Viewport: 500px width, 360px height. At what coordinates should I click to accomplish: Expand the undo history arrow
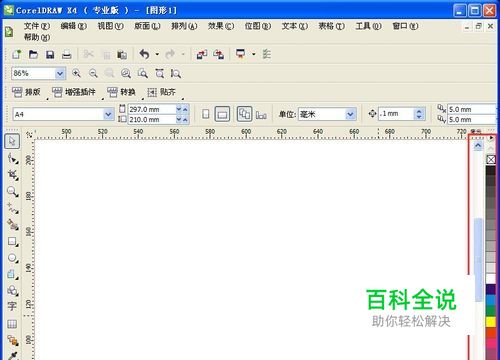pos(157,54)
